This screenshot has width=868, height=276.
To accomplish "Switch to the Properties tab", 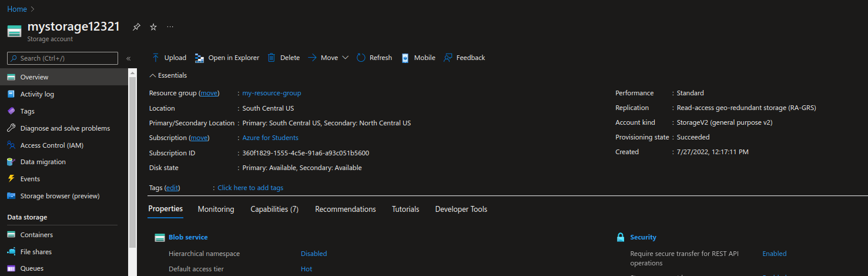I will click(165, 209).
